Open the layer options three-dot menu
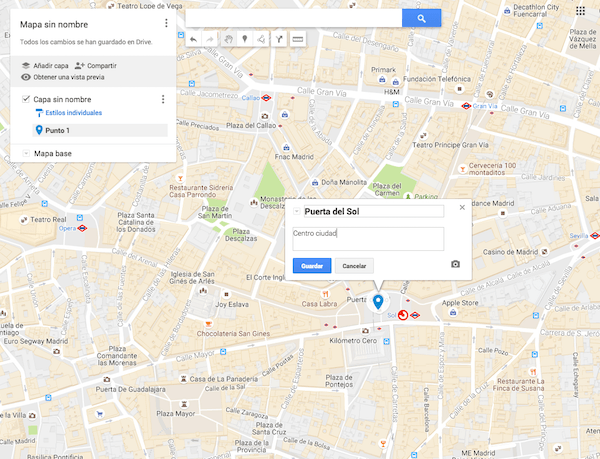This screenshot has height=459, width=600. [x=163, y=99]
